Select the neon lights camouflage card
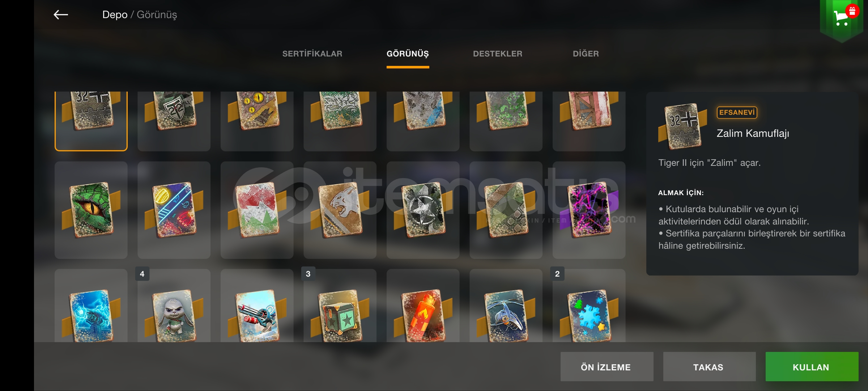 pyautogui.click(x=174, y=210)
